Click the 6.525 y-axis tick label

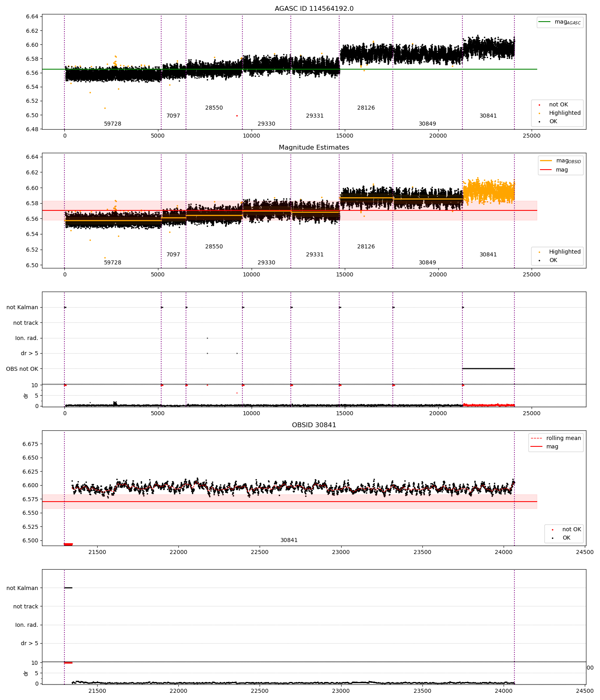pos(30,527)
